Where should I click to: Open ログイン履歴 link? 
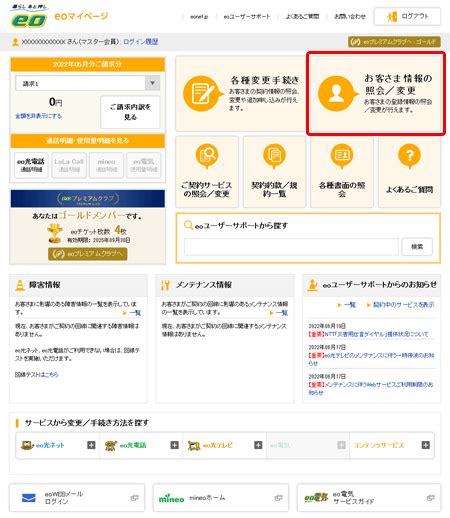pyautogui.click(x=140, y=42)
